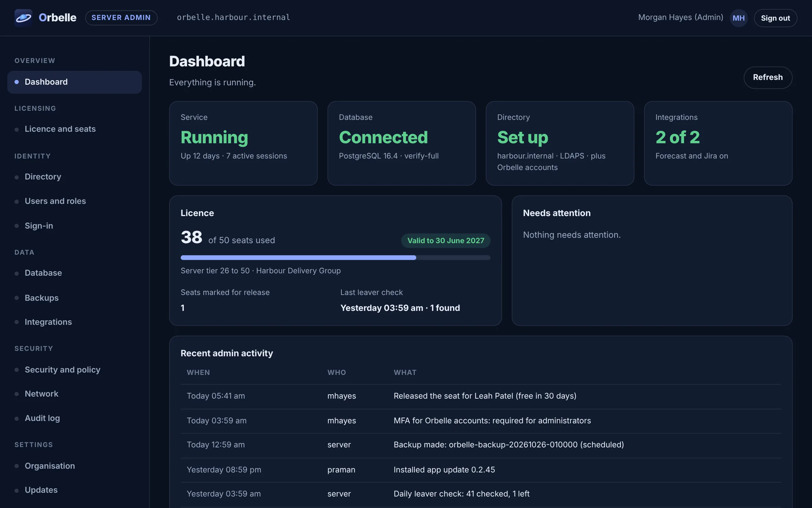
Task: Click 'Backup made: orbelle-backup-20261026-010000' entry
Action: click(x=509, y=445)
